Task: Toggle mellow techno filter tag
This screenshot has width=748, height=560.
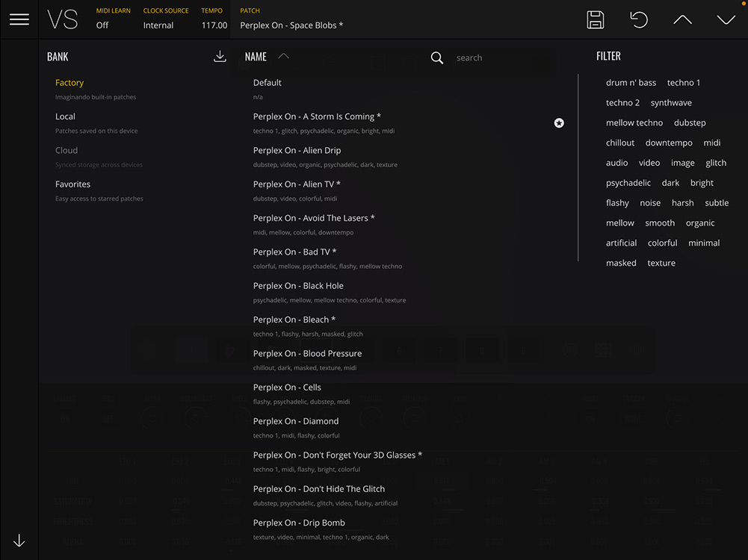Action: tap(634, 122)
